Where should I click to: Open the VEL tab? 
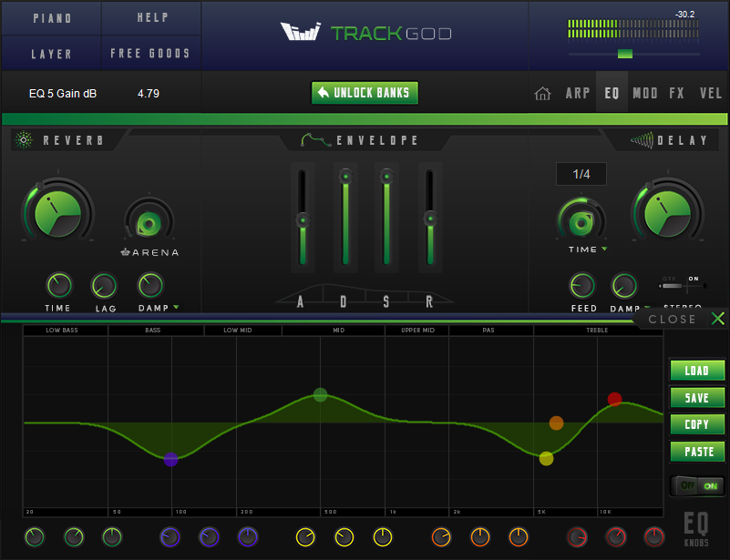(711, 93)
